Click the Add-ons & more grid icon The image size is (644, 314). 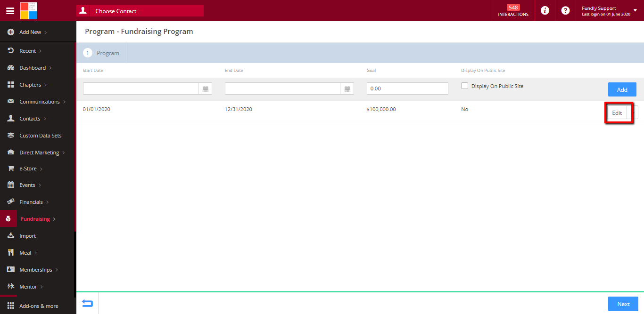point(11,306)
